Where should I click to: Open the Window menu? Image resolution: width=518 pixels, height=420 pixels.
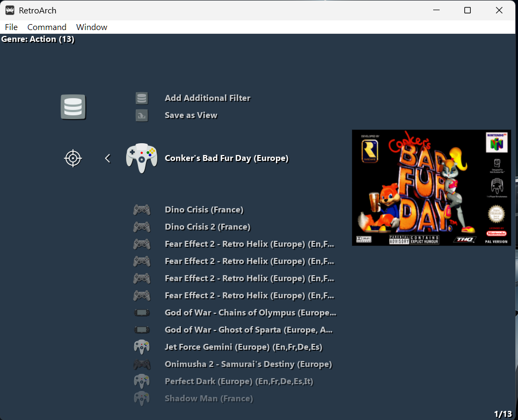tap(91, 27)
